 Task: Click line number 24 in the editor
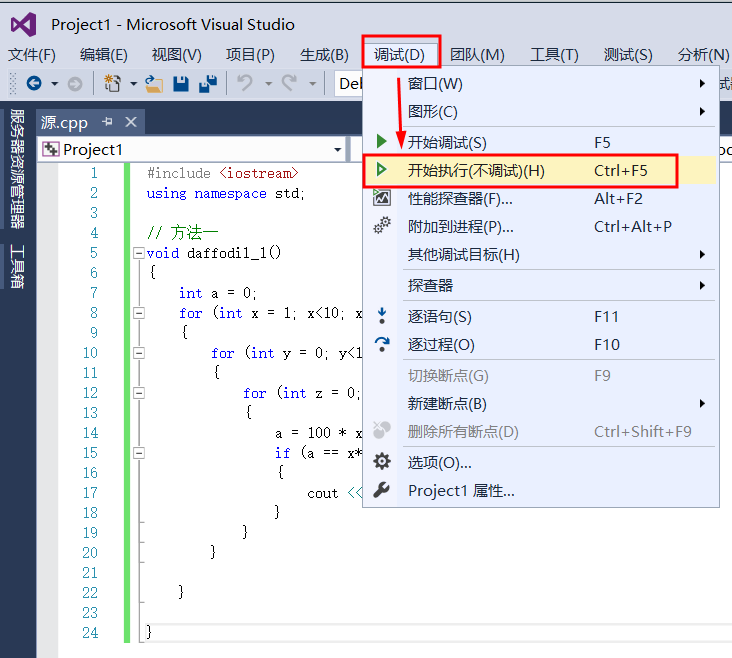90,633
